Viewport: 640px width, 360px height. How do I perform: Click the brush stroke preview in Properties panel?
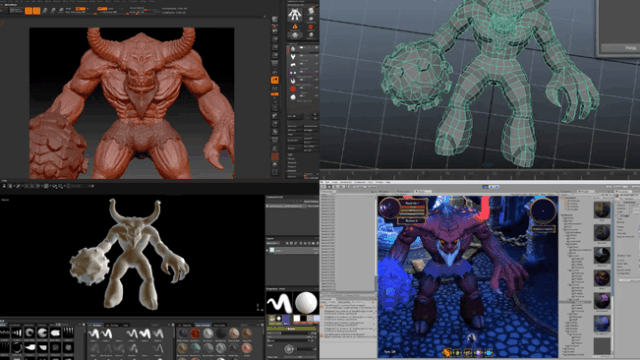(279, 303)
